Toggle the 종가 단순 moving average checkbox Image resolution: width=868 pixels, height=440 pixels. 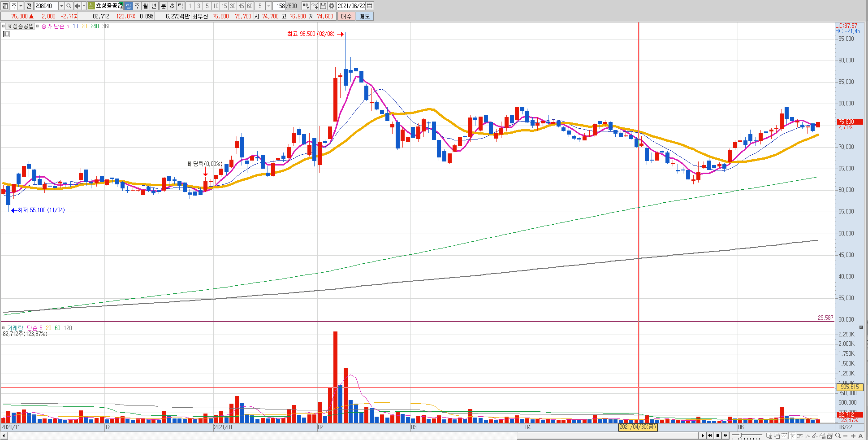[38, 26]
